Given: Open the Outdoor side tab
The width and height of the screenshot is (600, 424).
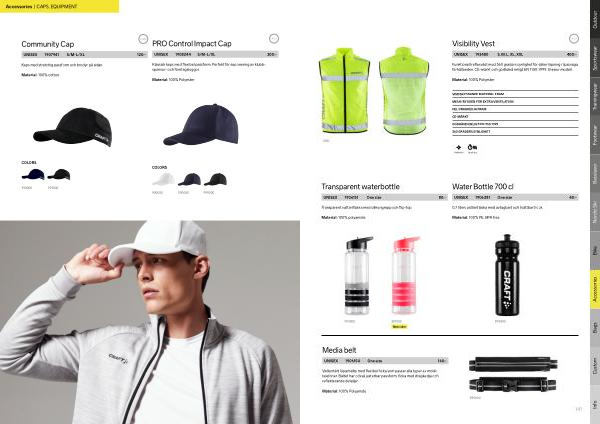Looking at the screenshot, I should pyautogui.click(x=595, y=19).
